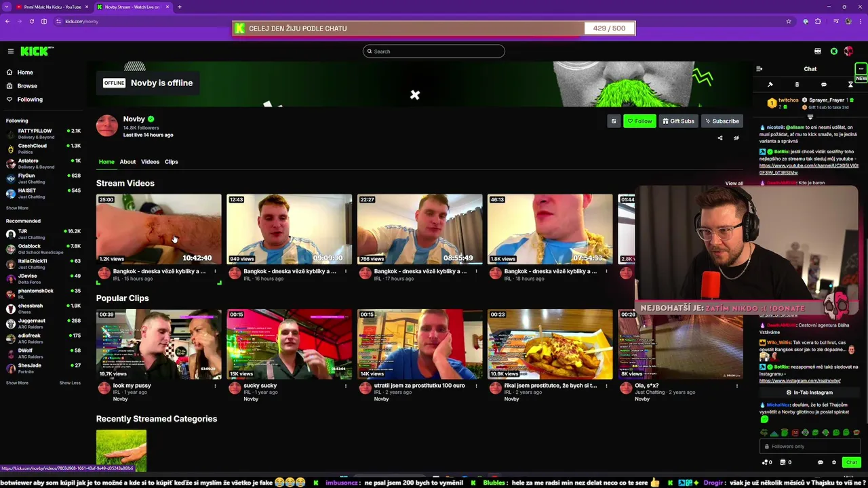Click the crossed-eye icon beside share

(x=736, y=138)
